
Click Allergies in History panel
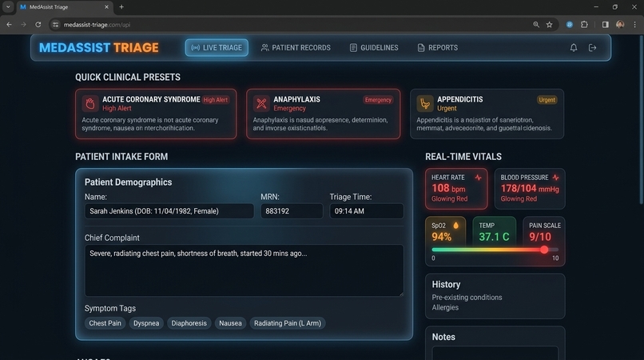click(445, 308)
